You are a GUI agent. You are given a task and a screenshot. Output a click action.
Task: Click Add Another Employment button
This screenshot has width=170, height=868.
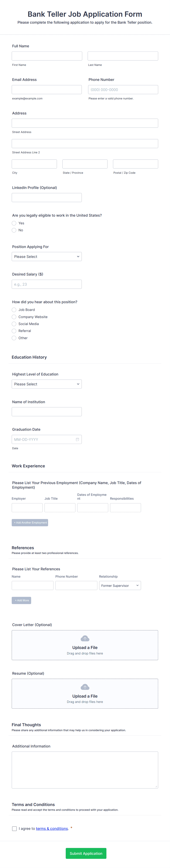pyautogui.click(x=30, y=522)
